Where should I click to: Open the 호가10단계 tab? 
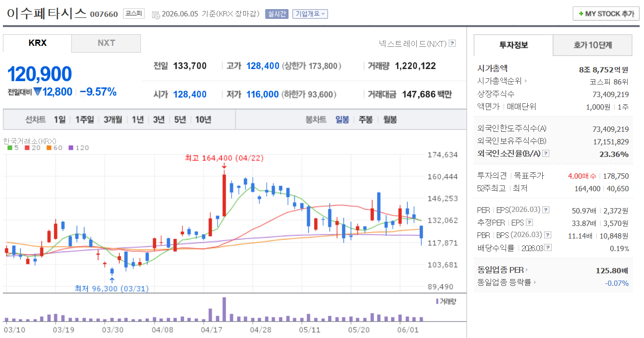click(x=592, y=45)
